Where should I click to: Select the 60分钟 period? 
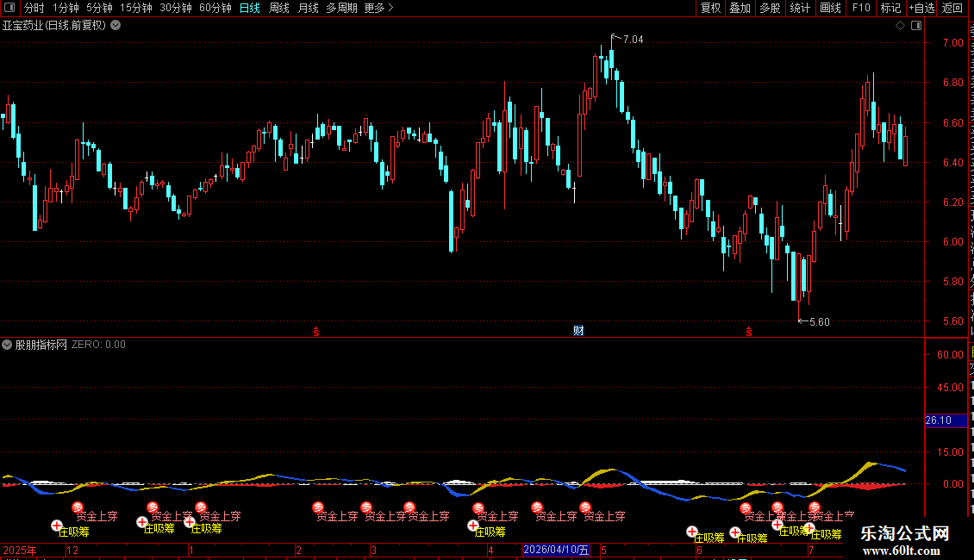click(215, 8)
